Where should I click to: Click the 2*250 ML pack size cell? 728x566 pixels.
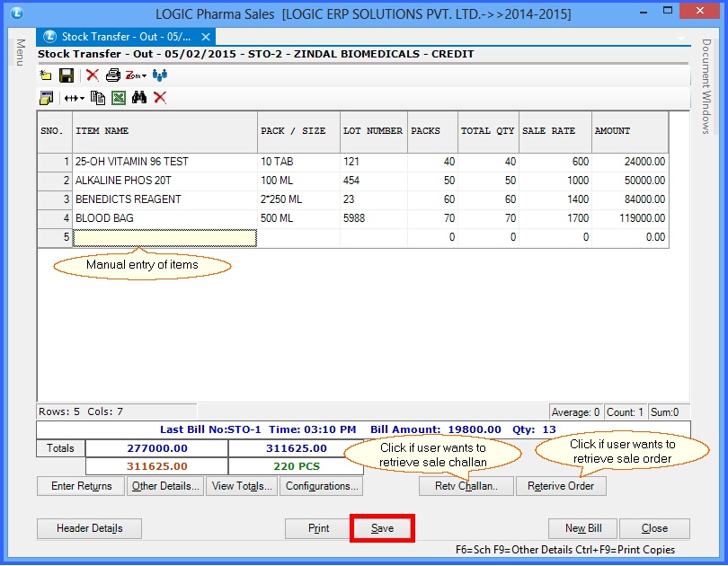click(298, 199)
